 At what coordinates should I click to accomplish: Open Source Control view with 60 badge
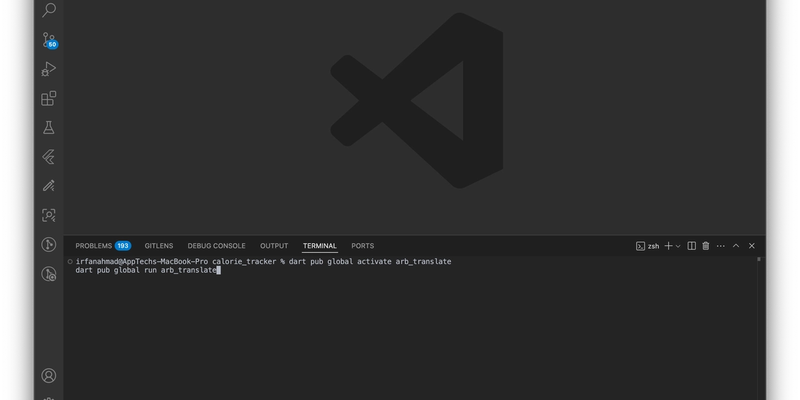tap(49, 40)
